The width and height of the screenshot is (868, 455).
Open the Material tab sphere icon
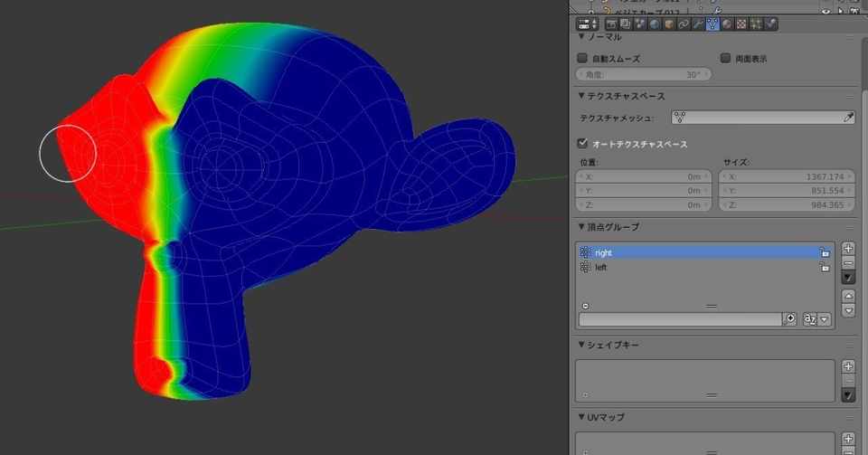click(727, 24)
